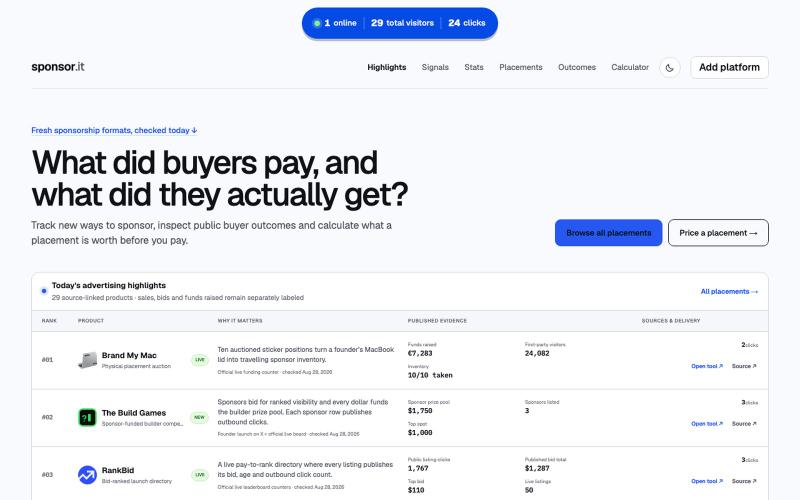
Task: Open the Stats nav link
Action: tap(473, 67)
